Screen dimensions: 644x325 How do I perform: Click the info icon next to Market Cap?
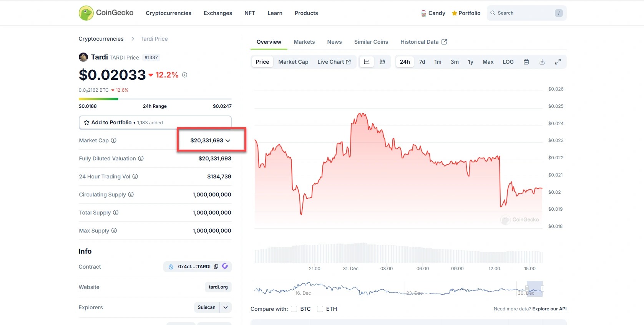point(114,140)
